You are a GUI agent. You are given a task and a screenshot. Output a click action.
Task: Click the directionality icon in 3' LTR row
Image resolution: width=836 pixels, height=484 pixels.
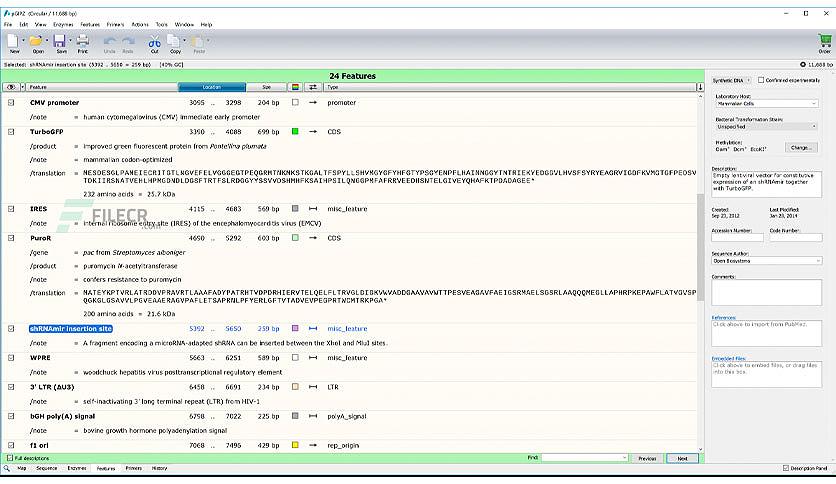coord(313,387)
